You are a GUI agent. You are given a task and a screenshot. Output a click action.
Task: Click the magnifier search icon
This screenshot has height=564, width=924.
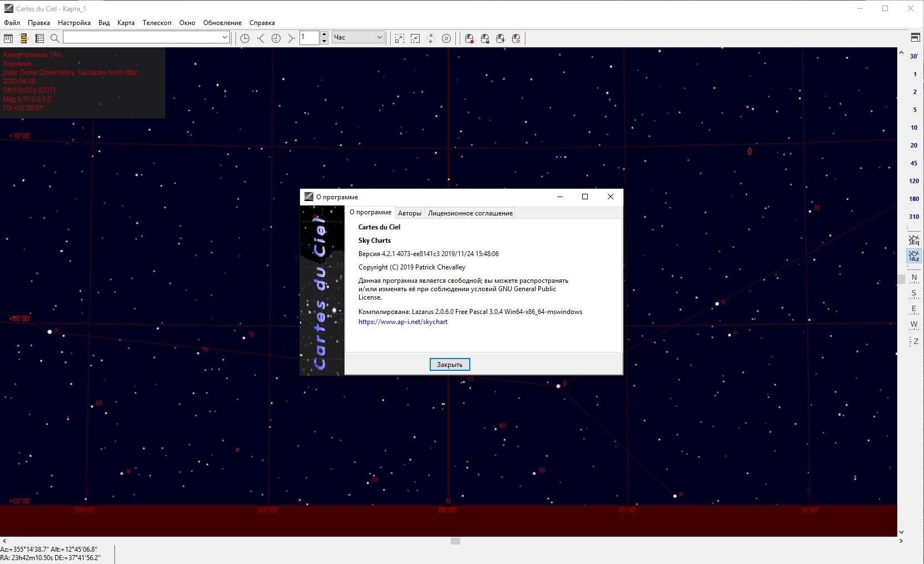(55, 38)
